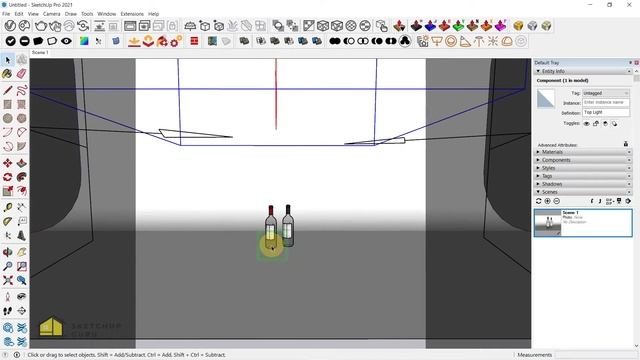Expand the Tags panel
640x360 pixels.
[x=583, y=176]
